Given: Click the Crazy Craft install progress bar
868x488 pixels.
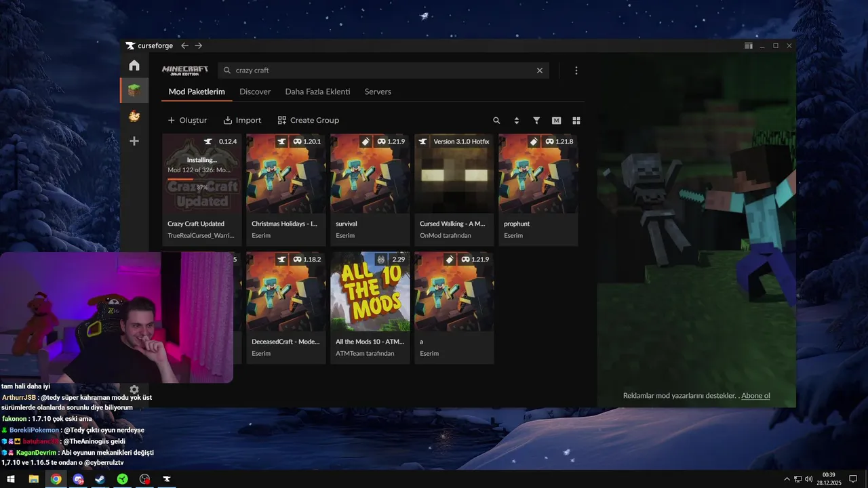Looking at the screenshot, I should pos(202,180).
